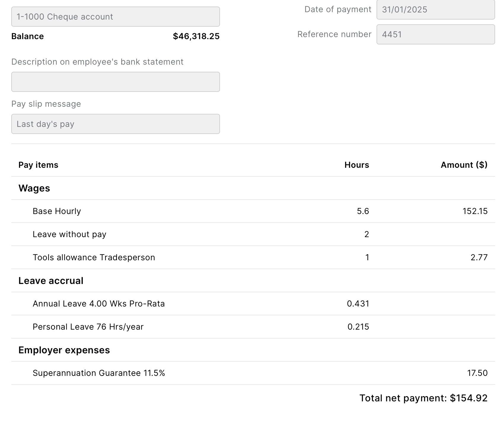The width and height of the screenshot is (504, 431).
Task: Click the Base Hourly amount 152.15
Action: point(475,211)
